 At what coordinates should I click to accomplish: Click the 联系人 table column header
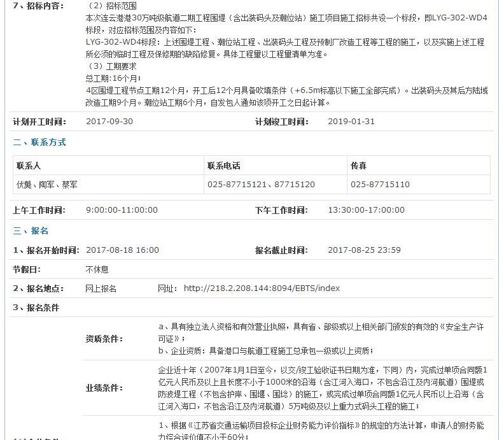pyautogui.click(x=29, y=166)
